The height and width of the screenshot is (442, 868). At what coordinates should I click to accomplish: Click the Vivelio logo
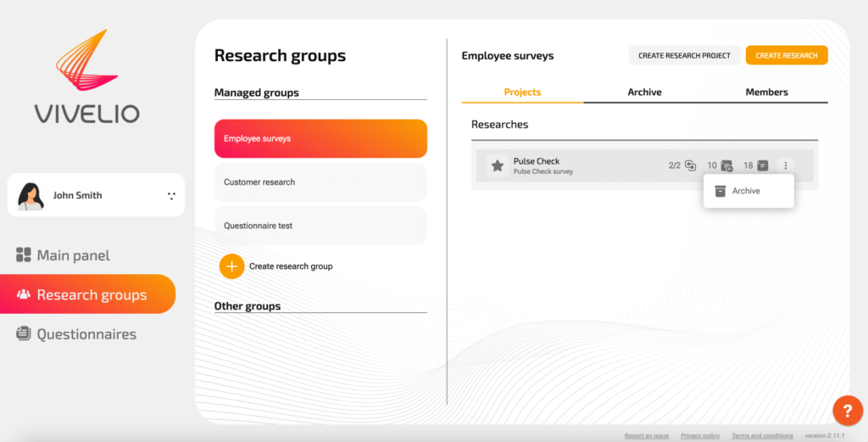click(87, 76)
